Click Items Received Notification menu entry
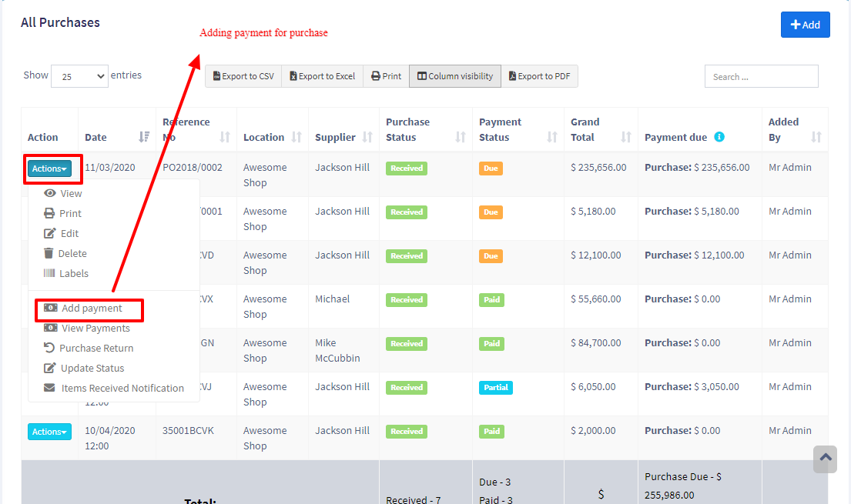The width and height of the screenshot is (851, 504). (x=122, y=389)
